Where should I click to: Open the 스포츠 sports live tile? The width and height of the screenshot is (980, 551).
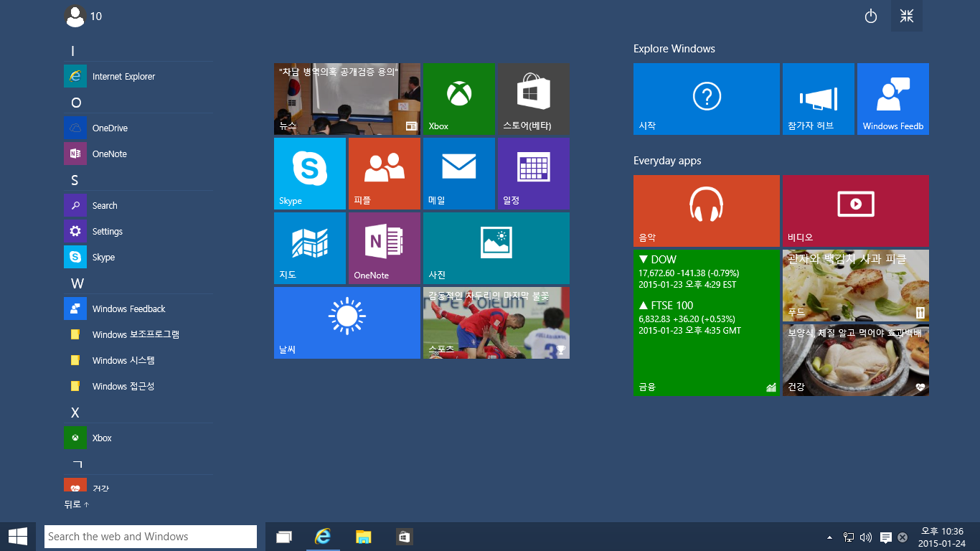coord(496,323)
